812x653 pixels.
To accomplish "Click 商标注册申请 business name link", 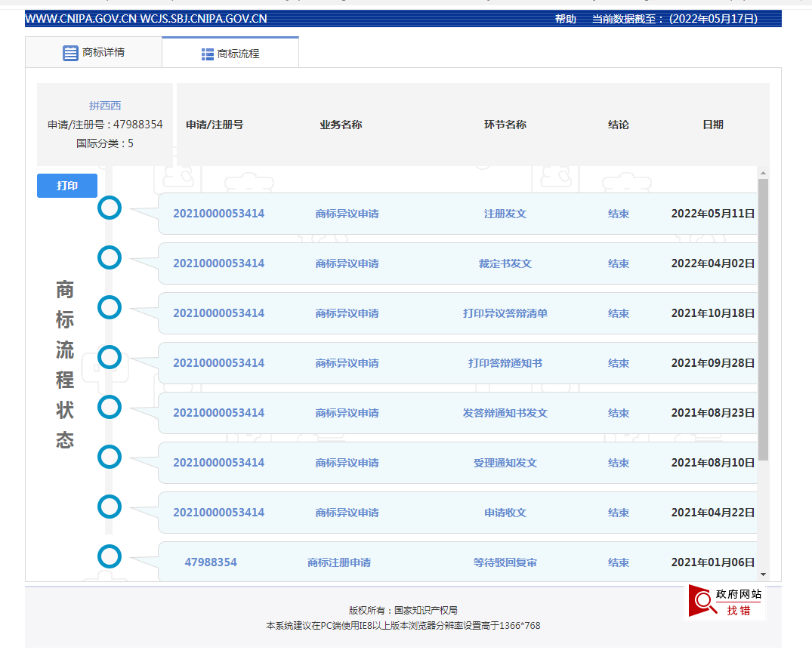I will 339,562.
